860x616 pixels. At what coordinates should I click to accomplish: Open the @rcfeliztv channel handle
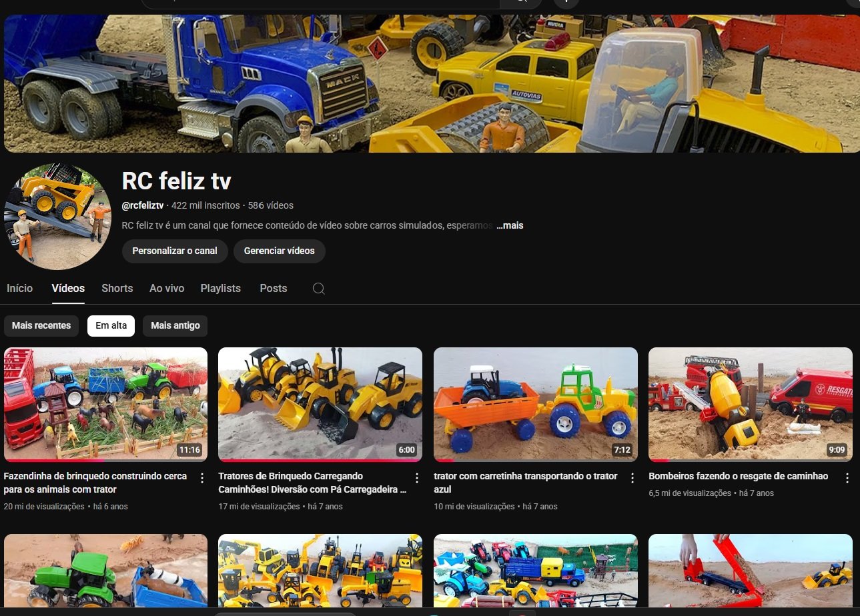pyautogui.click(x=143, y=205)
